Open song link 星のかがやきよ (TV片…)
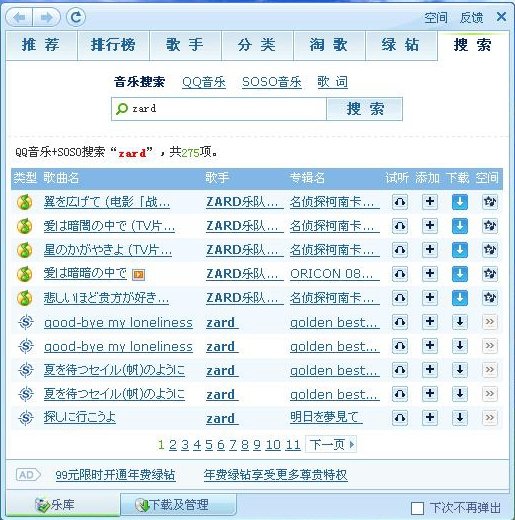Screen dimensions: 515x520 (x=108, y=250)
